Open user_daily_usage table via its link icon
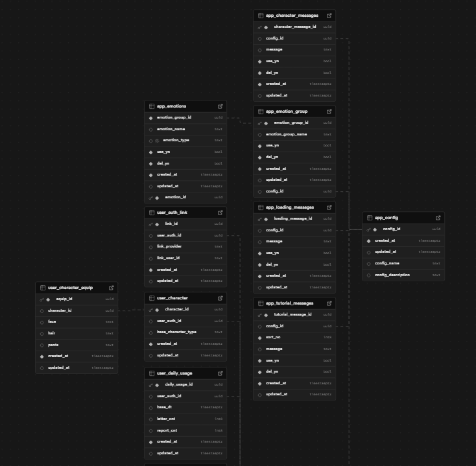 pos(220,373)
